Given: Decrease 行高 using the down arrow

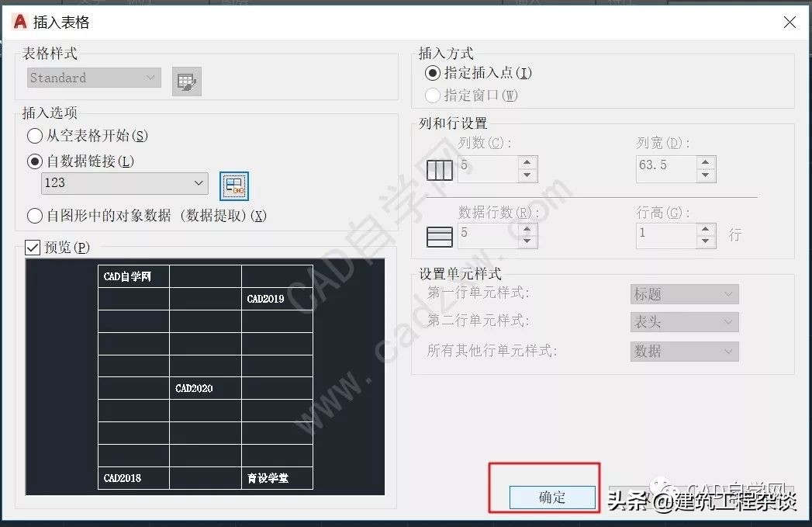Looking at the screenshot, I should [704, 241].
